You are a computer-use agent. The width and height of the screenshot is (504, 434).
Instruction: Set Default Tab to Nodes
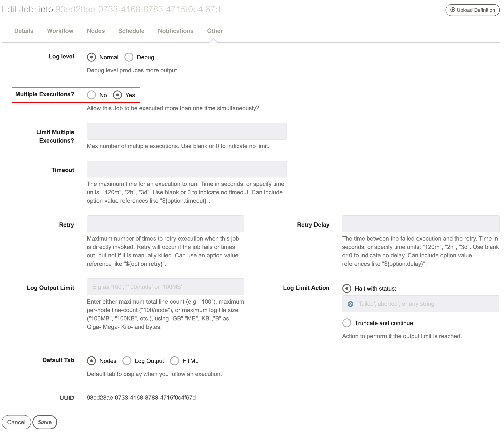(x=91, y=361)
